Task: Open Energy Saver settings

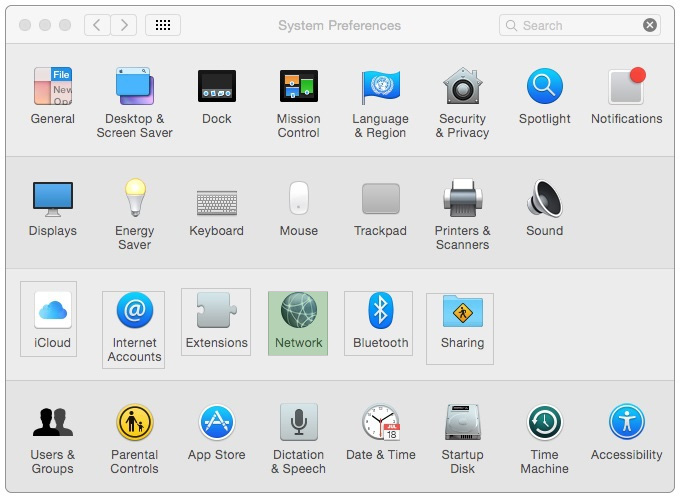Action: click(x=134, y=215)
